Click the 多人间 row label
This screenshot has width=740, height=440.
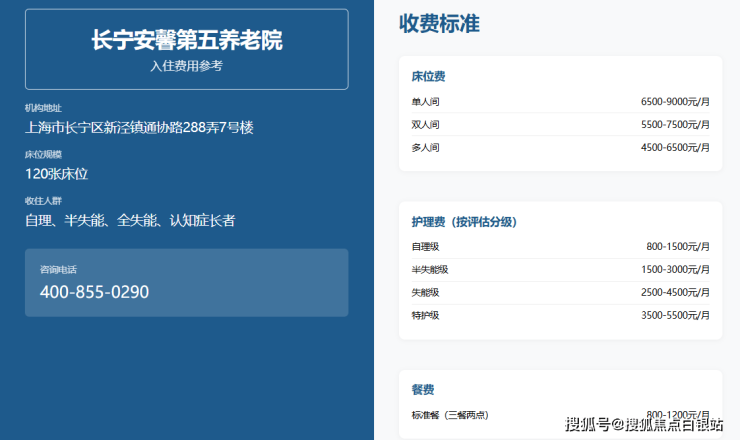coord(426,148)
